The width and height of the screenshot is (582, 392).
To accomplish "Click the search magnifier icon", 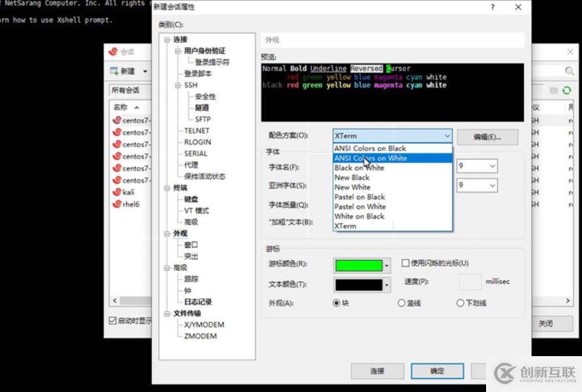I will (570, 70).
